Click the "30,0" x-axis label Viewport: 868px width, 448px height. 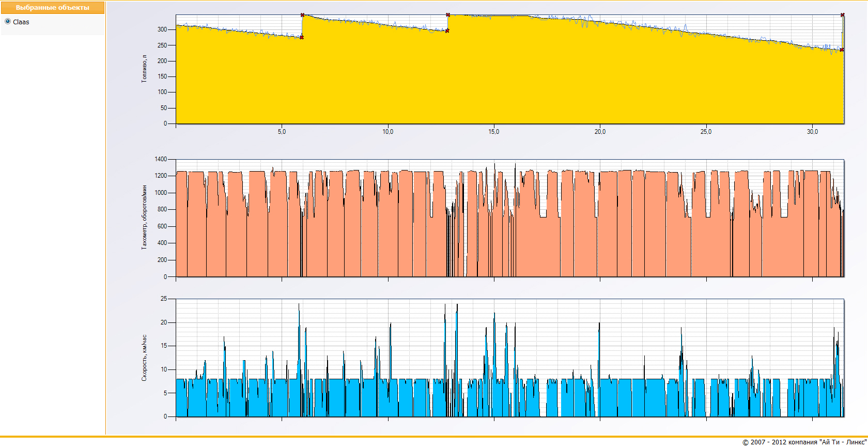(x=812, y=132)
